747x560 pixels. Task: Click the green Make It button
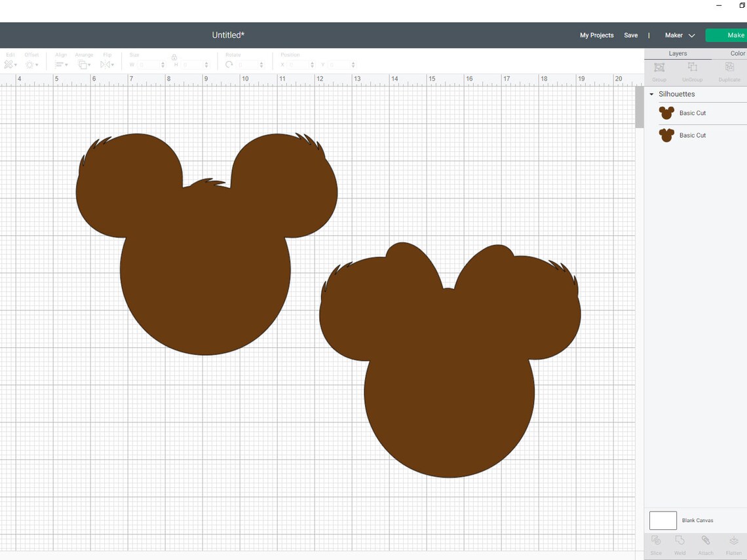point(727,35)
